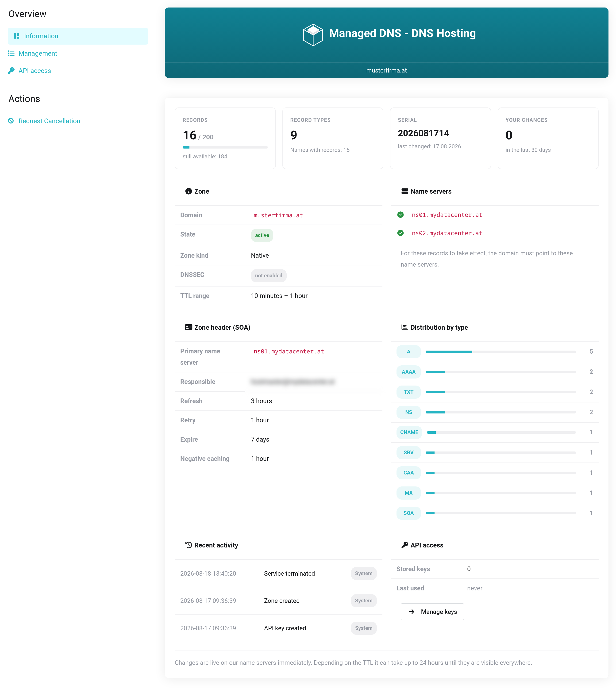Viewport: 616px width, 696px height.
Task: Click the arrow icon in Manage keys button
Action: click(x=411, y=612)
